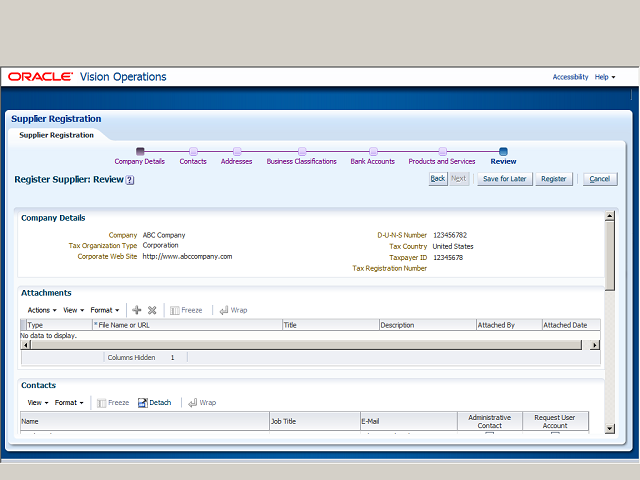Image resolution: width=640 pixels, height=480 pixels.
Task: Open the View menu in Attachments
Action: 73,310
